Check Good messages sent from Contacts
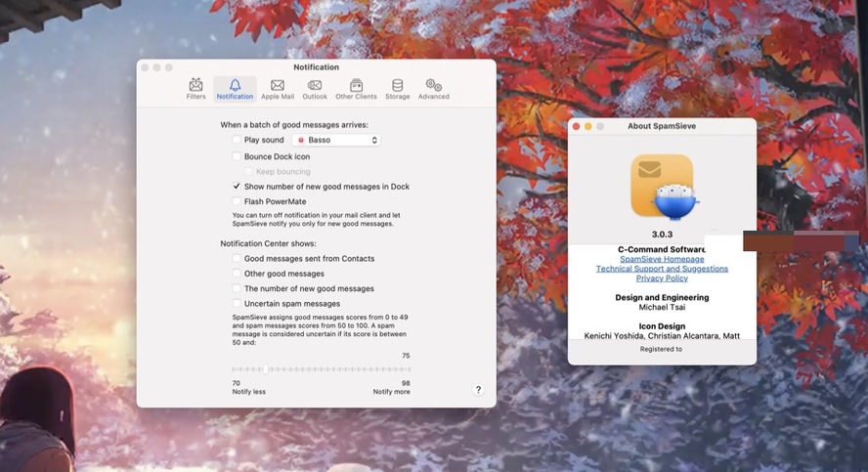The image size is (868, 472). point(237,259)
